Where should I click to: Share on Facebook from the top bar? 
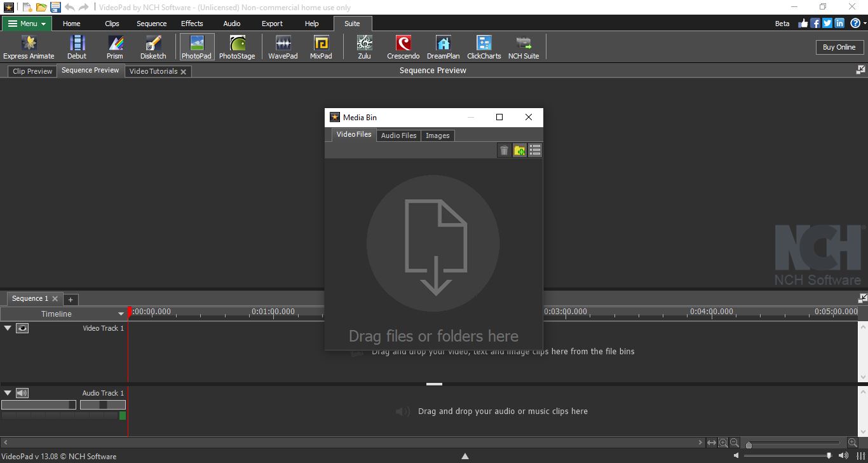pyautogui.click(x=815, y=23)
